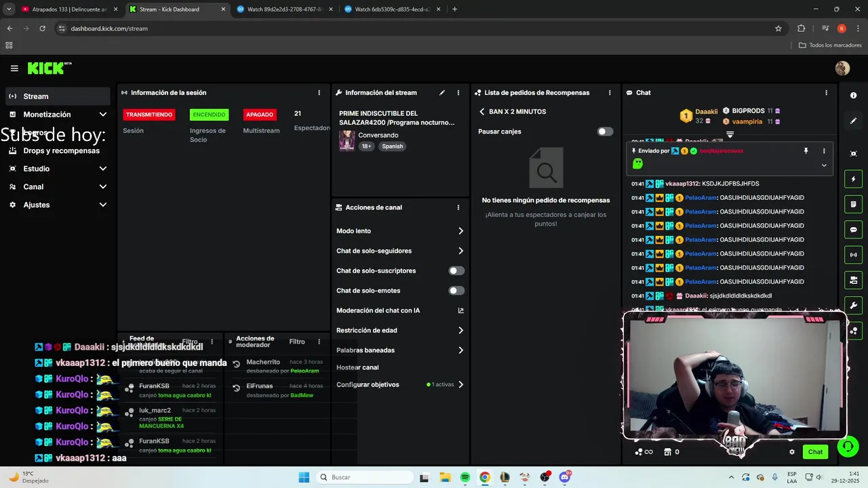The image size is (868, 488).
Task: Click the camera stream icon in right sidebar
Action: (854, 280)
